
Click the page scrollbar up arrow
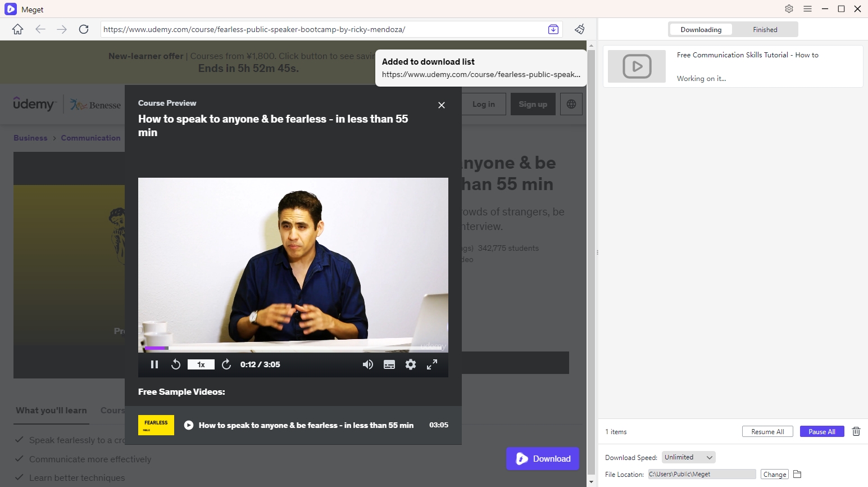point(591,45)
